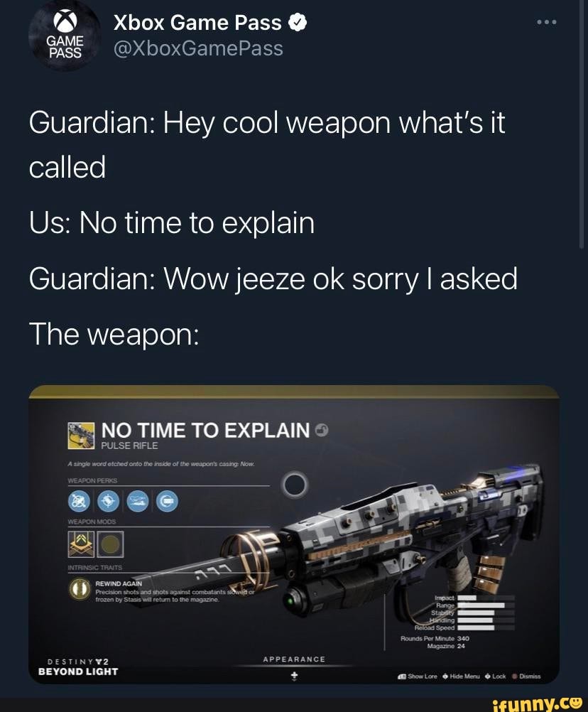The width and height of the screenshot is (588, 712).
Task: Click the empty catalyst circle socket
Action: pyautogui.click(x=295, y=485)
